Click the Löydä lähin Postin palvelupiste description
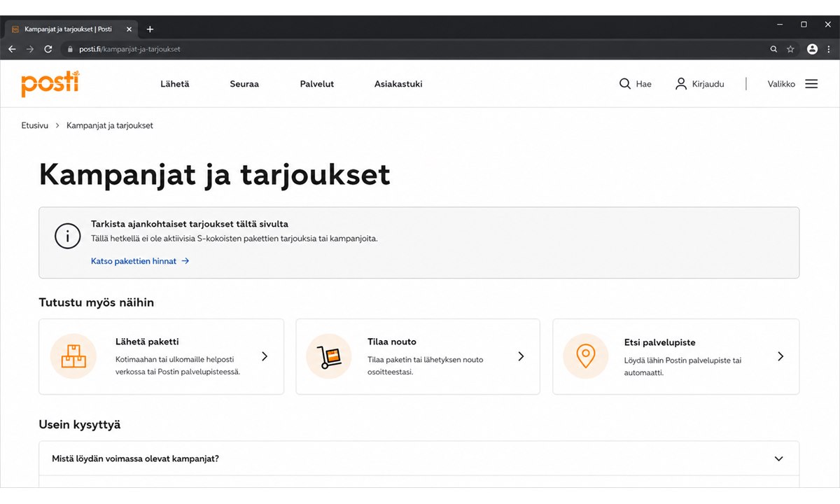Screen dimensions: 840x504 pyautogui.click(x=682, y=366)
